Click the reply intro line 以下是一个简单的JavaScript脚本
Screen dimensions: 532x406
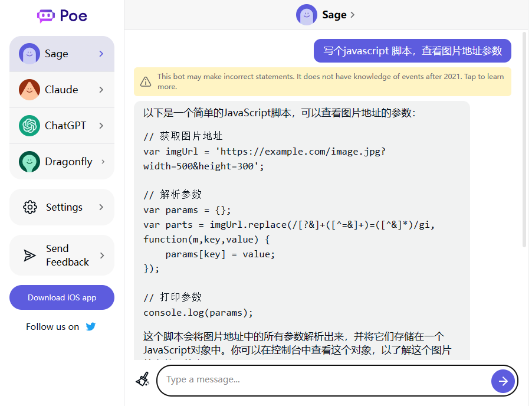[x=279, y=113]
